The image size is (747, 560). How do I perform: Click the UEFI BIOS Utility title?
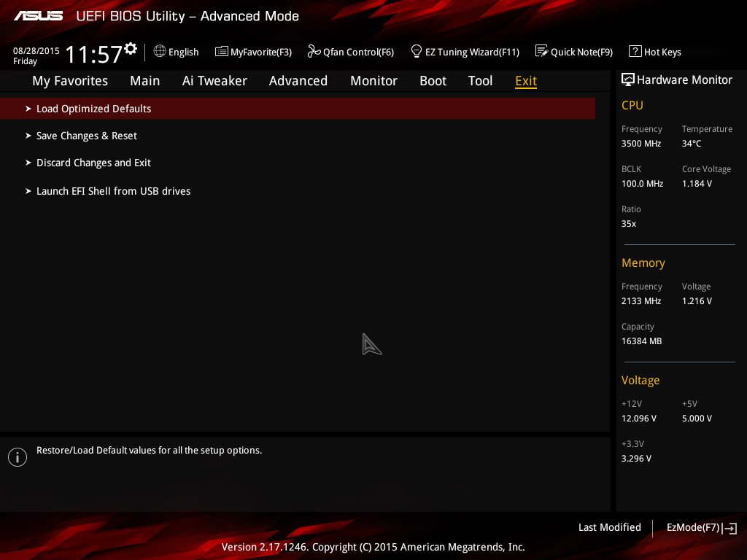tap(187, 16)
